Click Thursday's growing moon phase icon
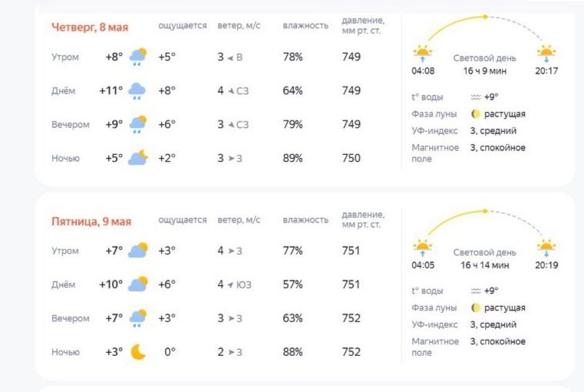 [476, 114]
